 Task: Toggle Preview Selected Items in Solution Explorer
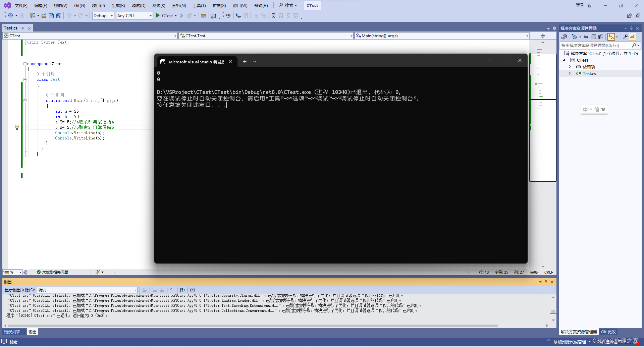632,37
